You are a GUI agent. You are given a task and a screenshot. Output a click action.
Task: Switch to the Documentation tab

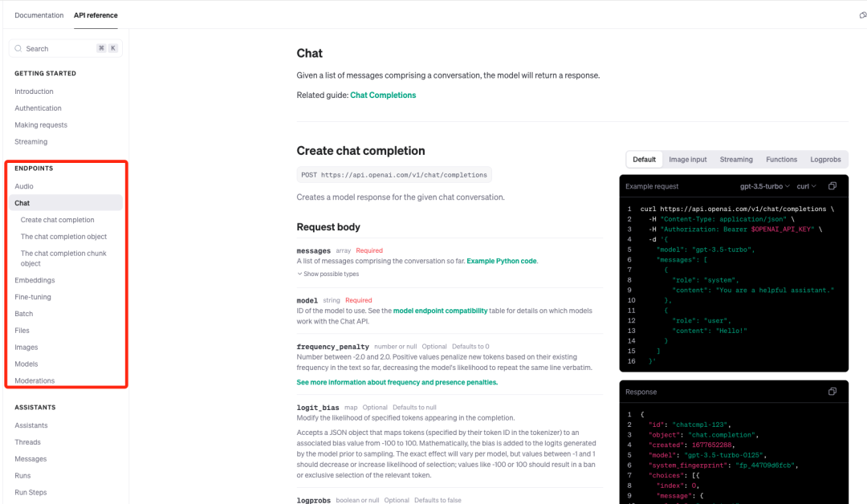tap(39, 15)
